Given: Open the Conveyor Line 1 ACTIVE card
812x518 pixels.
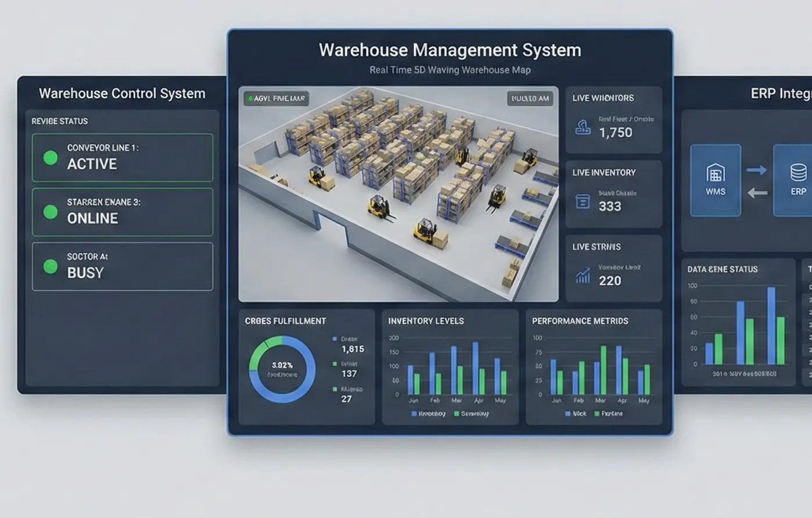Looking at the screenshot, I should 123,158.
